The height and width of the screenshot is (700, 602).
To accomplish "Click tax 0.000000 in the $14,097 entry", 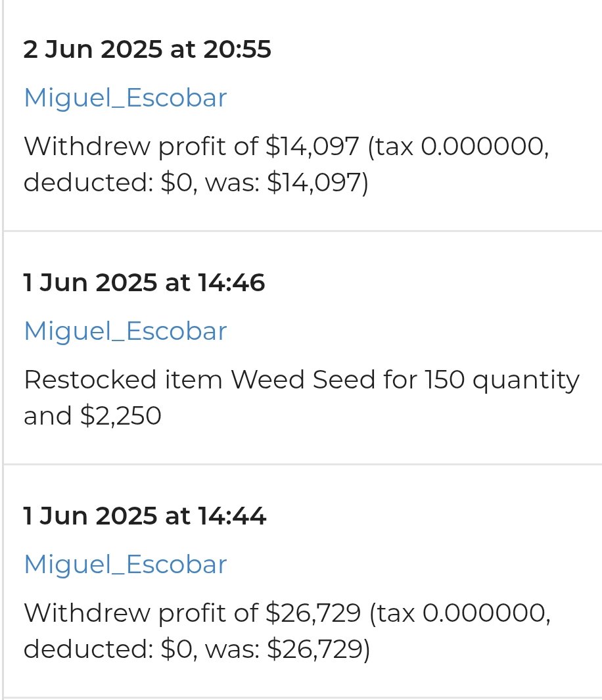I will (x=461, y=147).
